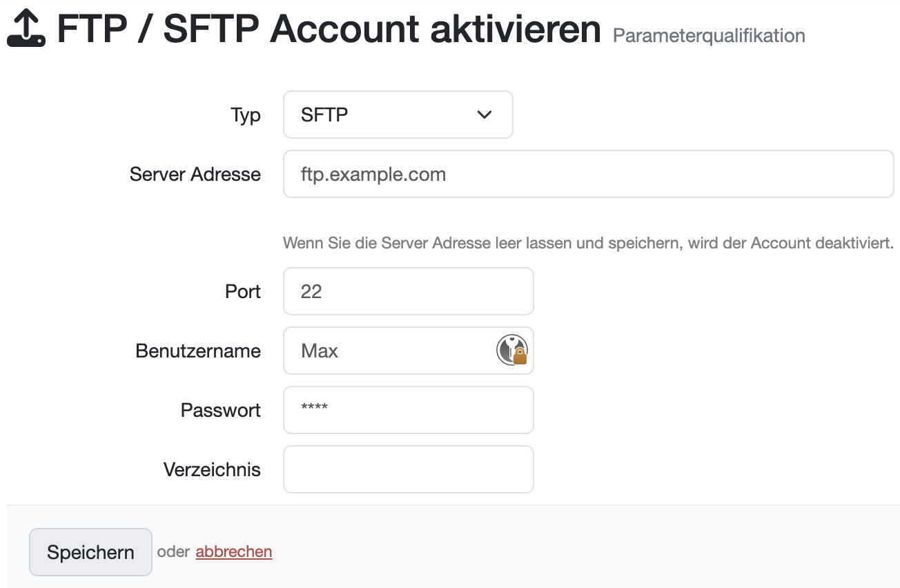Click the Benutzername label
Image resolution: width=900 pixels, height=588 pixels.
pos(198,351)
